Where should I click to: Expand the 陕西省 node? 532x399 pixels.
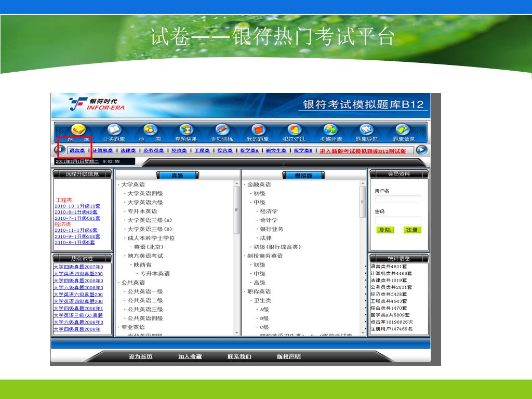(142, 264)
